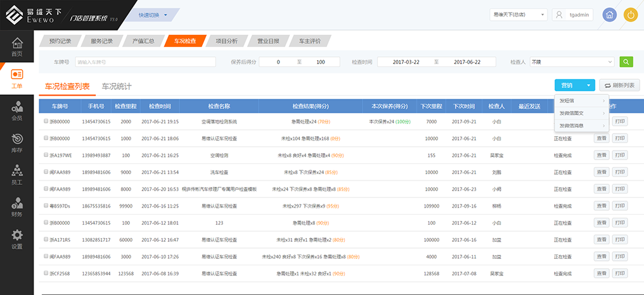Click the 车牌号 license plate input field
The width and height of the screenshot is (644, 295).
click(144, 62)
